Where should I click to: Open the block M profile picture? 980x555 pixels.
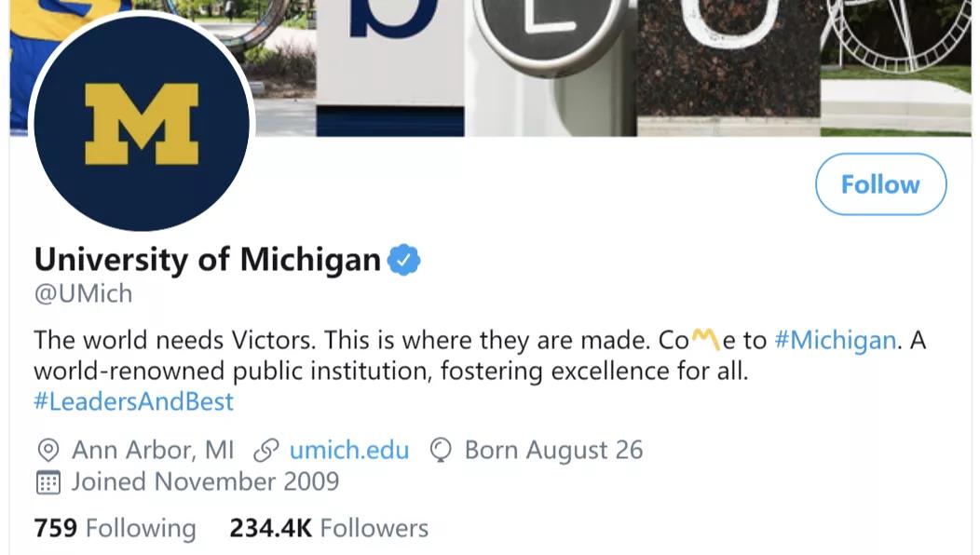click(x=142, y=124)
